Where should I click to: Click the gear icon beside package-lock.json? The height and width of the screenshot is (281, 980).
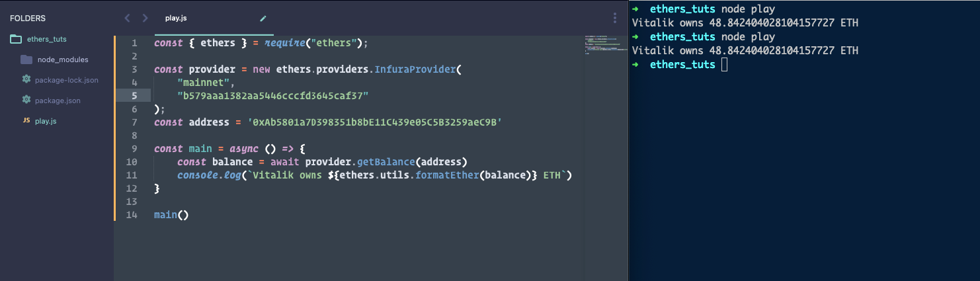point(26,80)
